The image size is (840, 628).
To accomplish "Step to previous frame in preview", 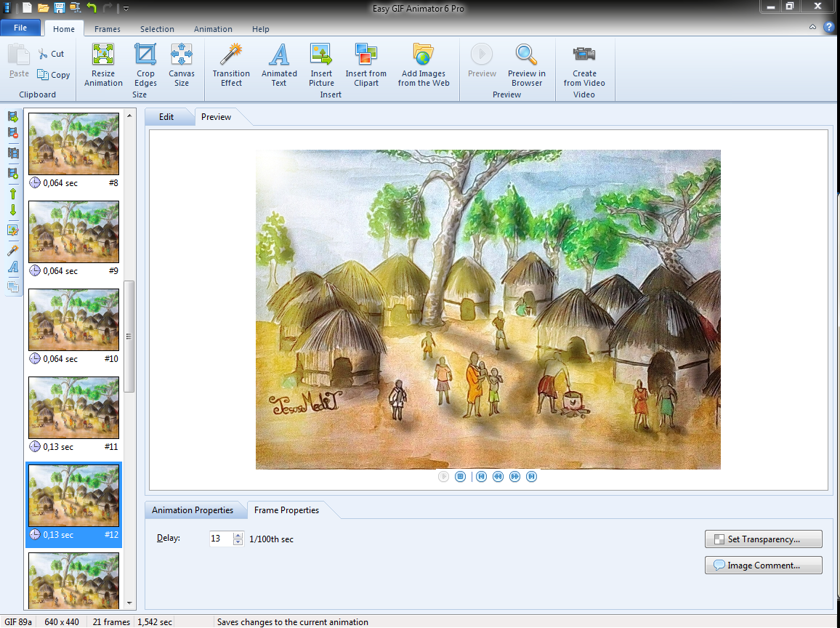I will coord(498,476).
